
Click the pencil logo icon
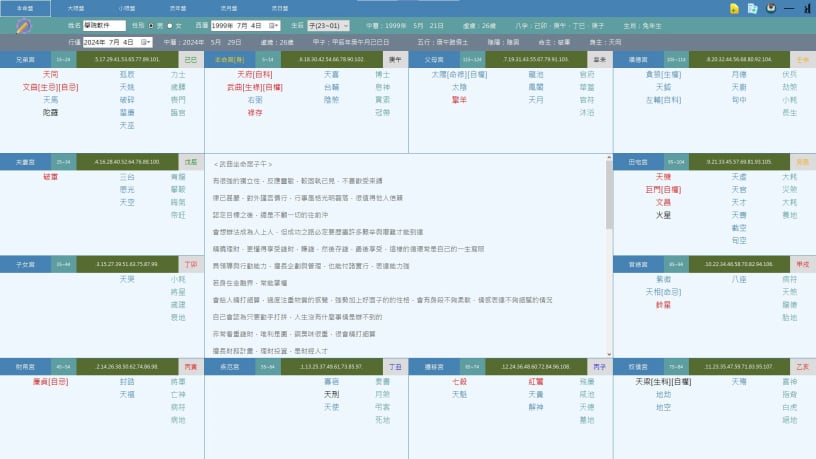[23, 26]
